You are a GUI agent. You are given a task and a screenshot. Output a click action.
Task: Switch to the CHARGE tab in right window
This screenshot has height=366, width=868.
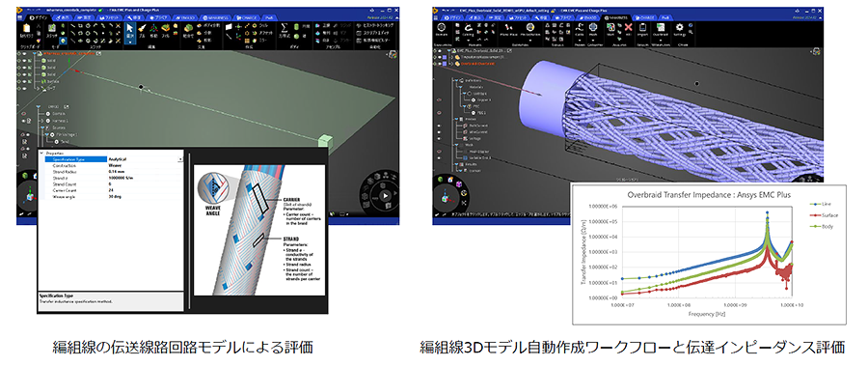point(644,17)
